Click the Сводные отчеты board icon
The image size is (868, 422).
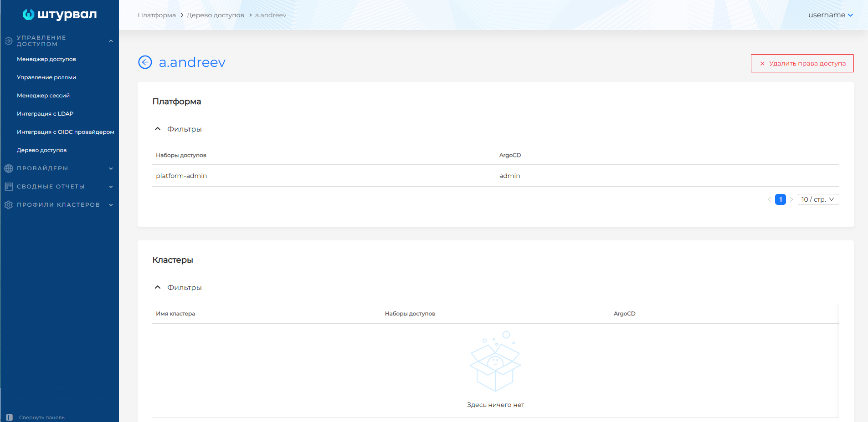(9, 187)
